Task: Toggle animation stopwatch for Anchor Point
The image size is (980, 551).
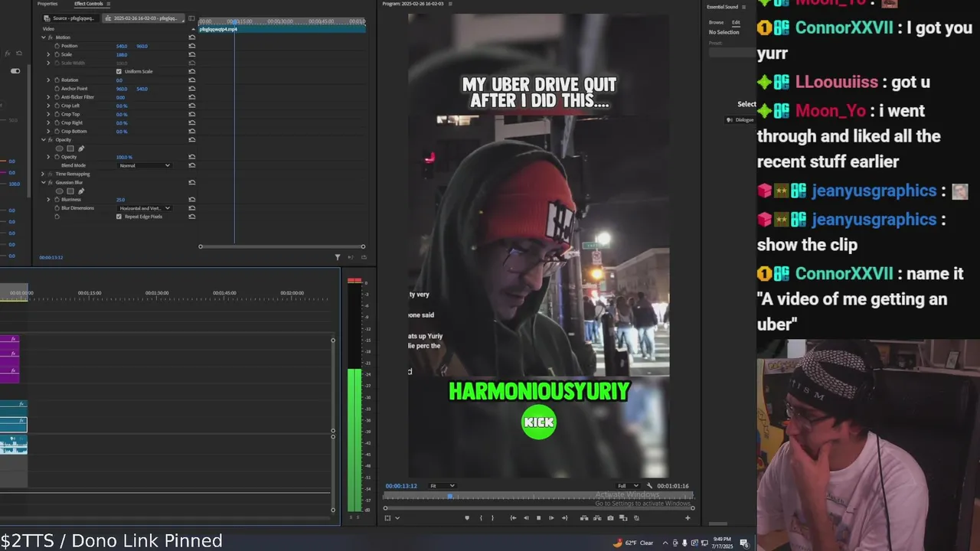Action: [x=57, y=89]
